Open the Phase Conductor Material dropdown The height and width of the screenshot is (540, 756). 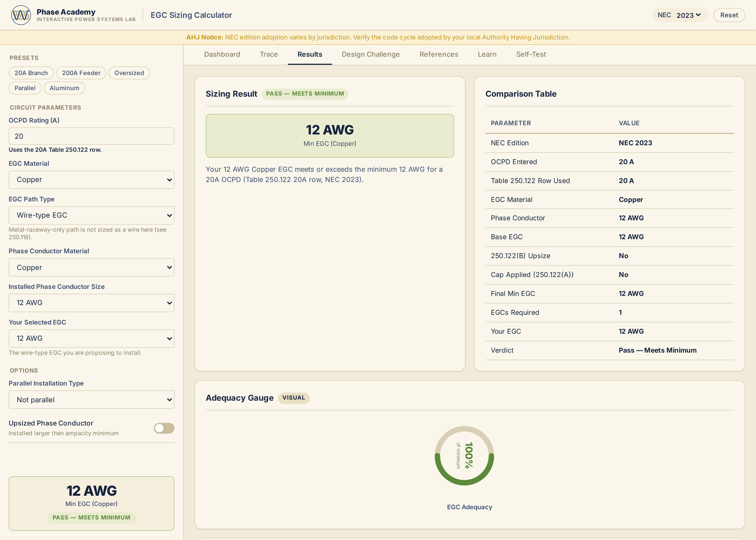(92, 267)
